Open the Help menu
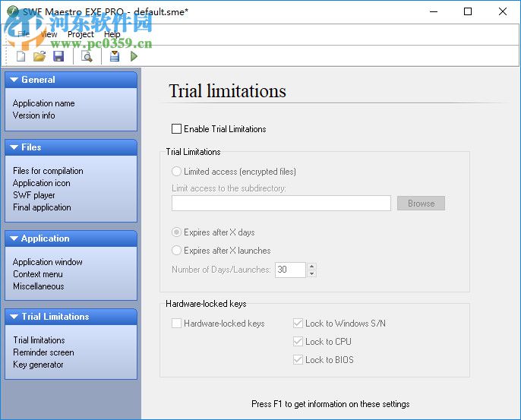 pos(112,34)
